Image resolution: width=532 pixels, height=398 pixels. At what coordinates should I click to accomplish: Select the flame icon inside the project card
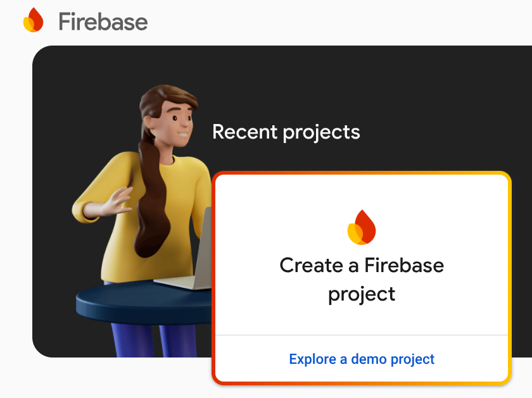point(361,226)
